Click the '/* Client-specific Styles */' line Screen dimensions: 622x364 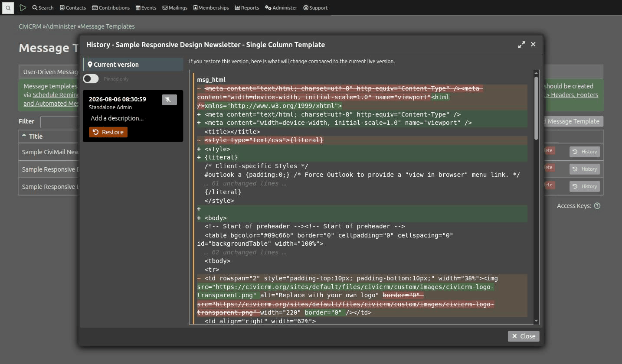pyautogui.click(x=256, y=166)
